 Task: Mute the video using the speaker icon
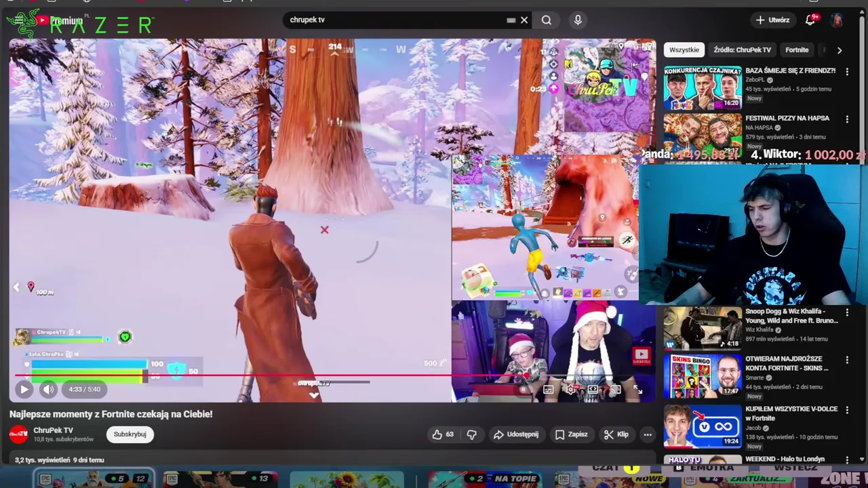[x=49, y=389]
